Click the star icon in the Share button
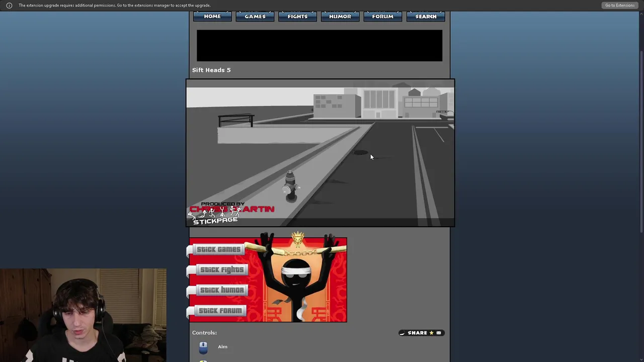The image size is (644, 362). point(431,333)
